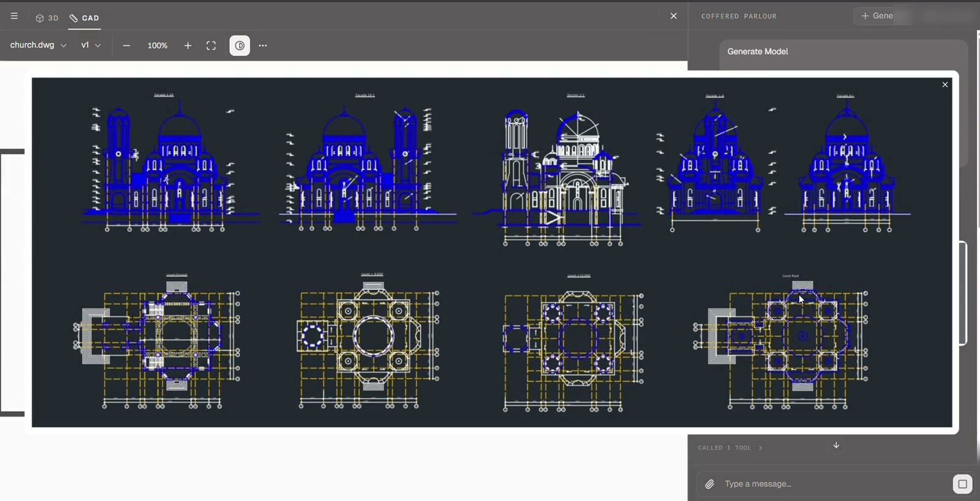Image resolution: width=980 pixels, height=501 pixels.
Task: Open the church.dwg file dropdown
Action: pyautogui.click(x=38, y=45)
